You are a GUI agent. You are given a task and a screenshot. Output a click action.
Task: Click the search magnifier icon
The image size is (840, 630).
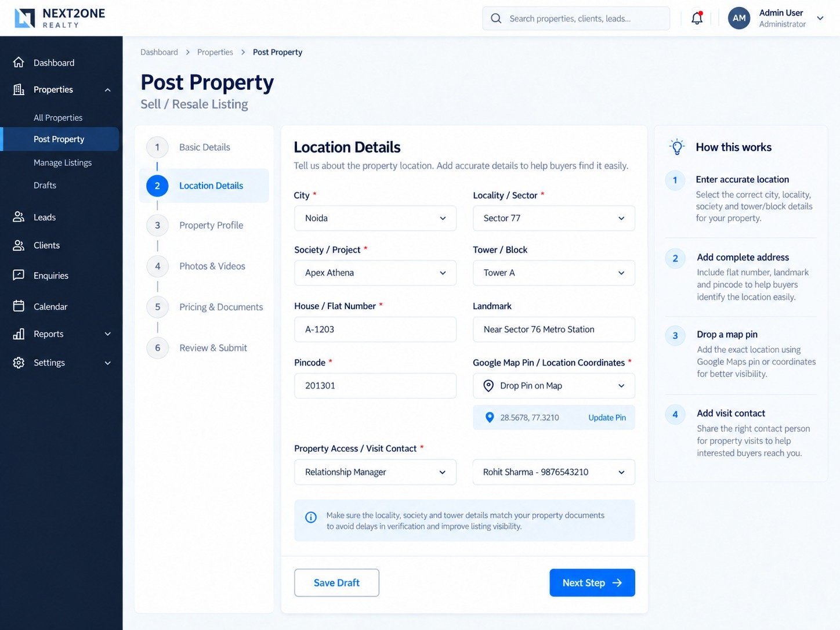pyautogui.click(x=496, y=19)
